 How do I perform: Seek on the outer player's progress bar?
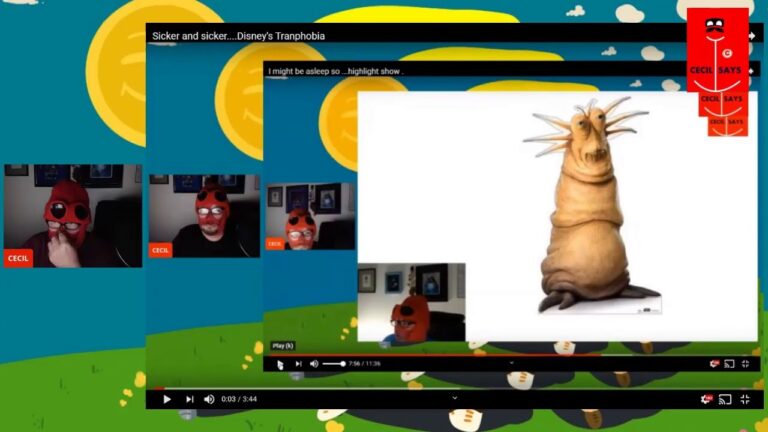[x=454, y=388]
